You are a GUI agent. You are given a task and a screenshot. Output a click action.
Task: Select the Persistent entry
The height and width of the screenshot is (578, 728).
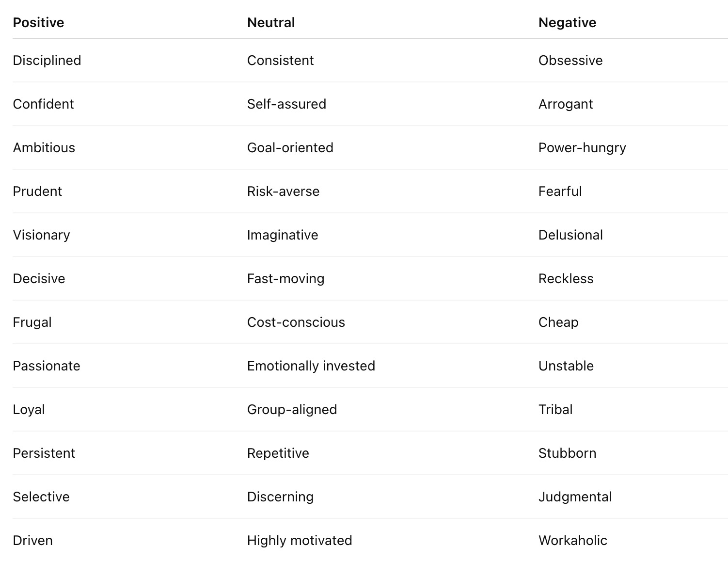(44, 453)
